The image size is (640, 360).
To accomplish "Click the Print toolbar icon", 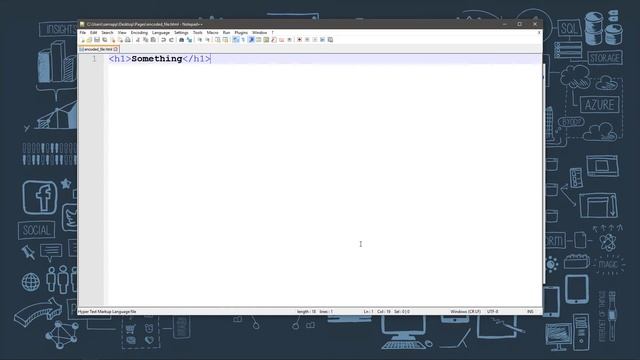I will point(128,40).
